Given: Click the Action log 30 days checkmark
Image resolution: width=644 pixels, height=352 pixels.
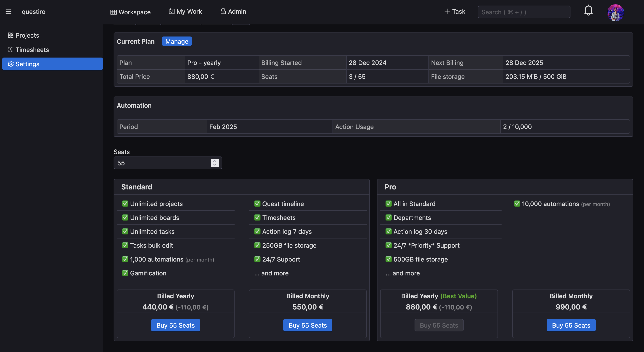Looking at the screenshot, I should [x=388, y=231].
